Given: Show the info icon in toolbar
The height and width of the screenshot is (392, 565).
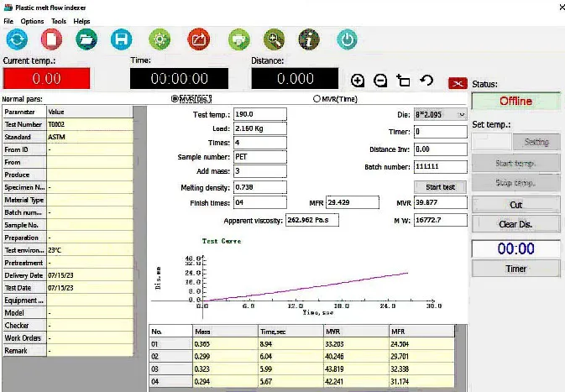Looking at the screenshot, I should tap(309, 39).
